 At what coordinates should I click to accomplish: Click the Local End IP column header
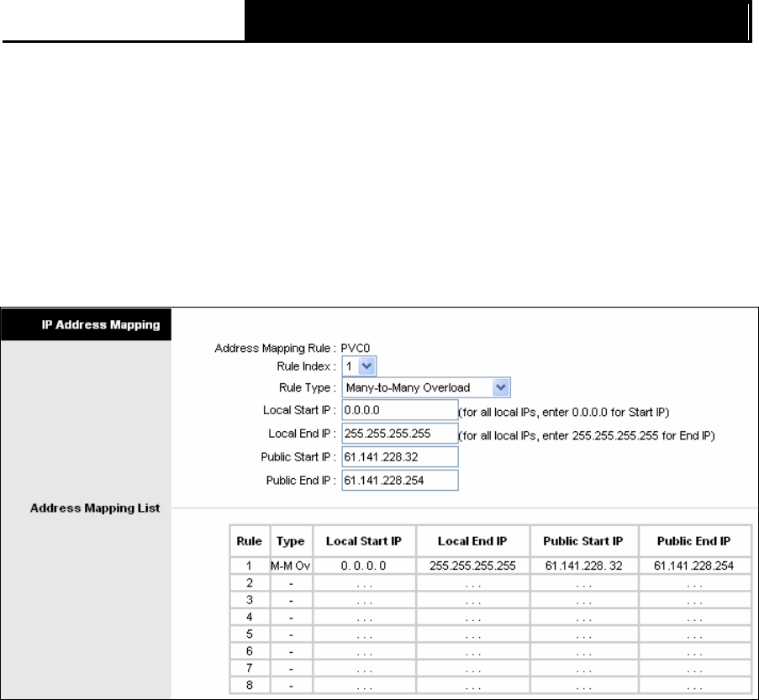click(x=472, y=541)
